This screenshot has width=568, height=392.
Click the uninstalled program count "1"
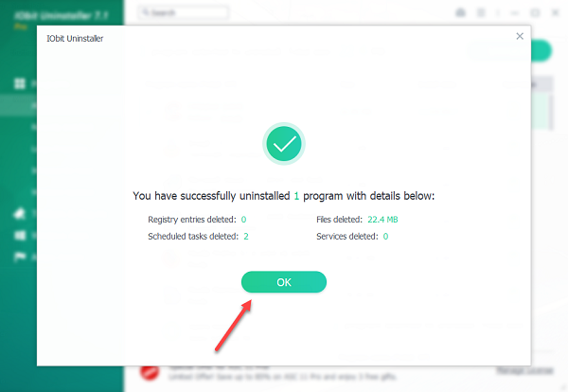click(296, 196)
